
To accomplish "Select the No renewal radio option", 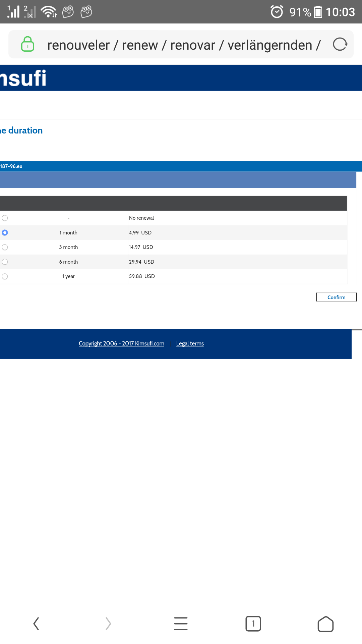I will 5,218.
